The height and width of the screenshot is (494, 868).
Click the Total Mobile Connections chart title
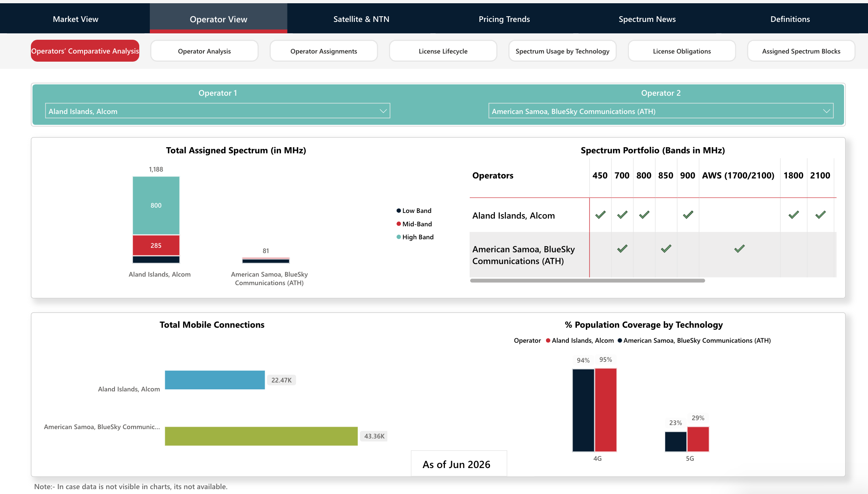click(x=212, y=325)
